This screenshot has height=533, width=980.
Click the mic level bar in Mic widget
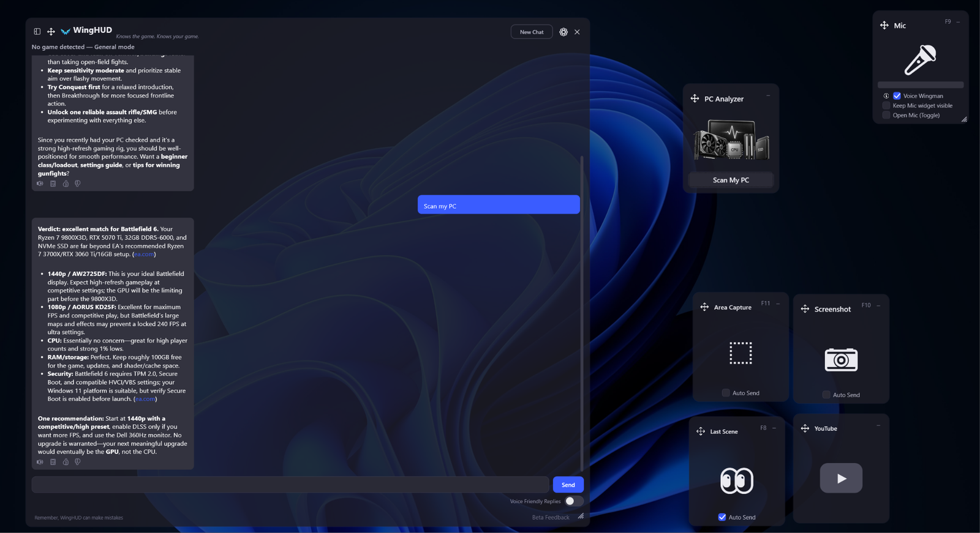[x=921, y=85]
